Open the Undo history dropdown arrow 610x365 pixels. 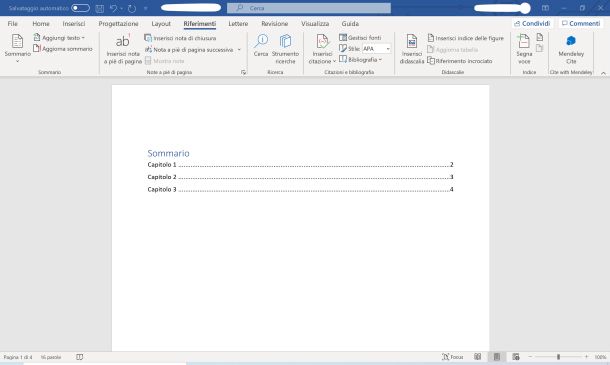(121, 8)
